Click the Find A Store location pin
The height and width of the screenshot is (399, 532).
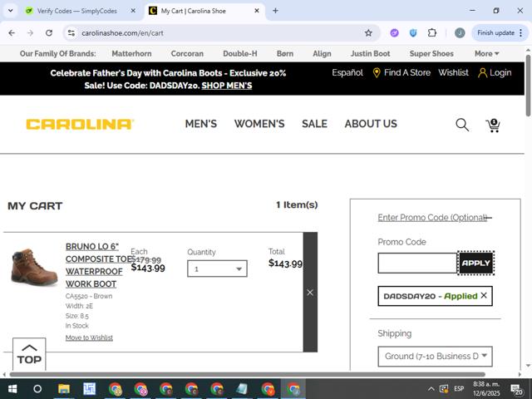[x=377, y=72]
